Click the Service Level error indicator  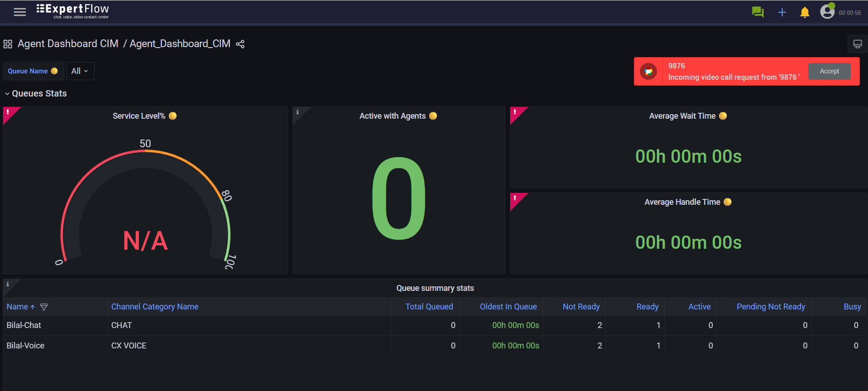[x=8, y=112]
